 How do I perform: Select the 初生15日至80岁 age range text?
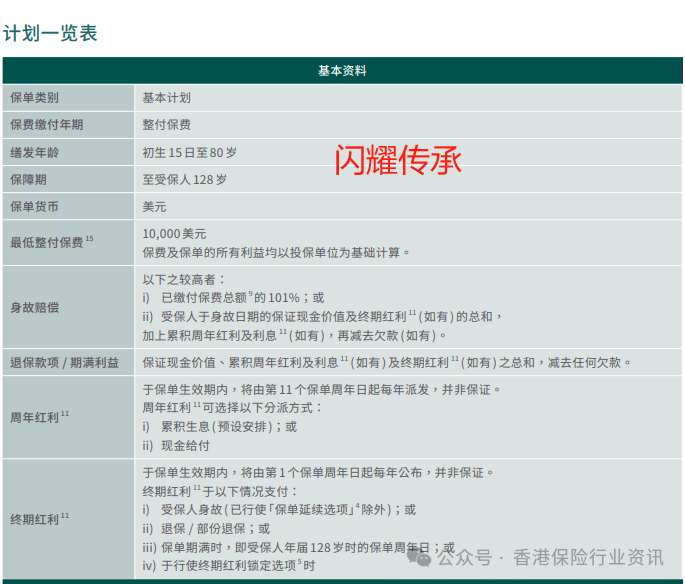[x=190, y=153]
